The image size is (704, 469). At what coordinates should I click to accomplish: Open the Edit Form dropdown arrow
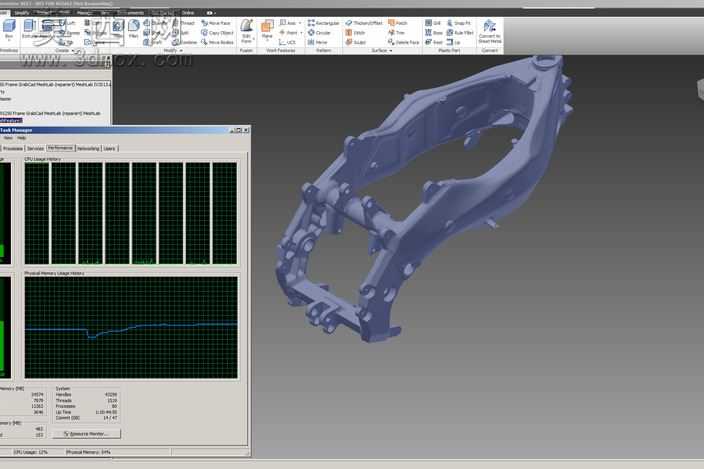(254, 39)
